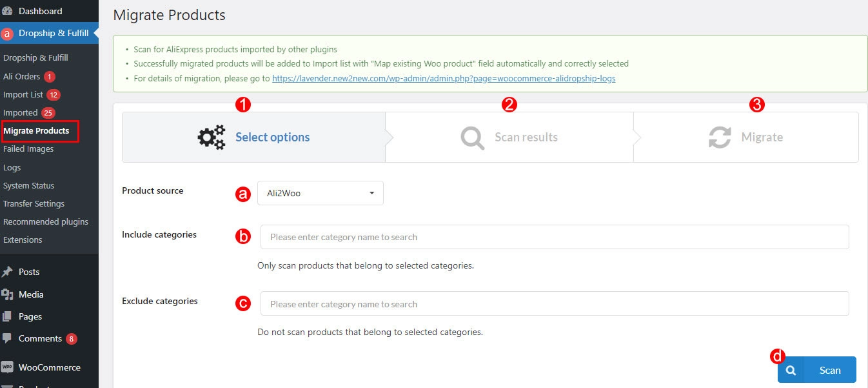
Task: Switch to Select options step tab
Action: coord(254,137)
